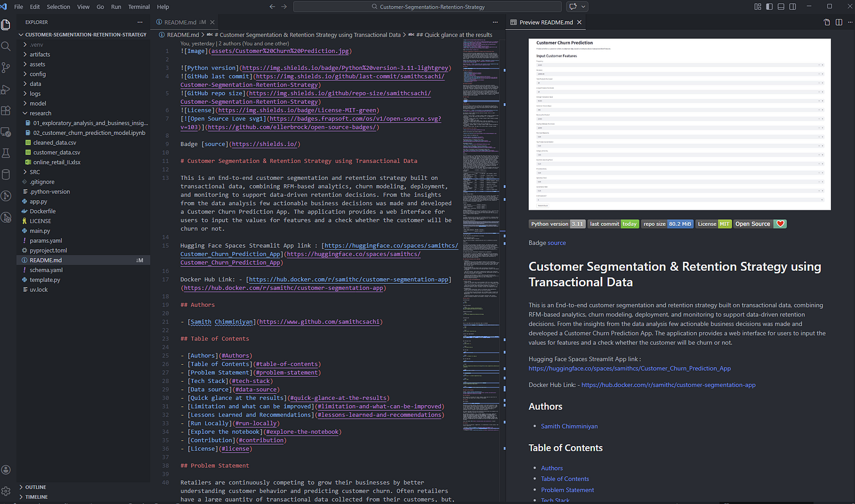Open the Hugging Face Spaces link in preview
Viewport: 855px width, 504px height.
click(x=630, y=369)
